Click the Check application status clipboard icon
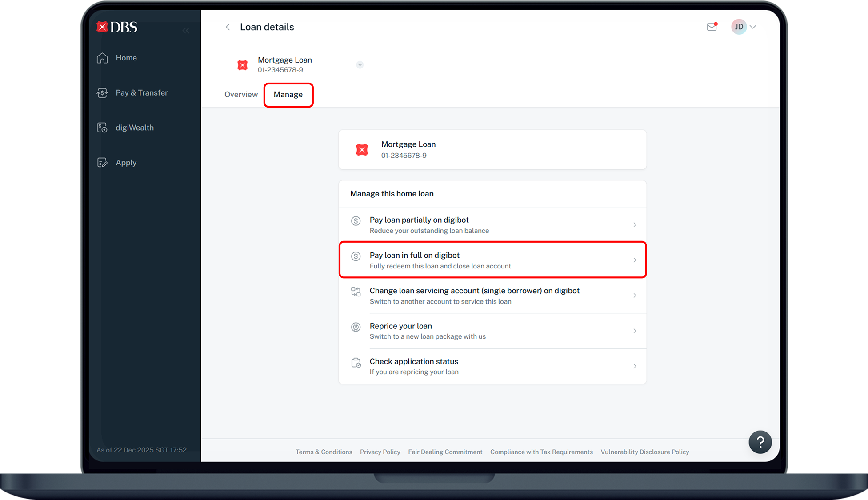The image size is (868, 500). click(x=356, y=363)
